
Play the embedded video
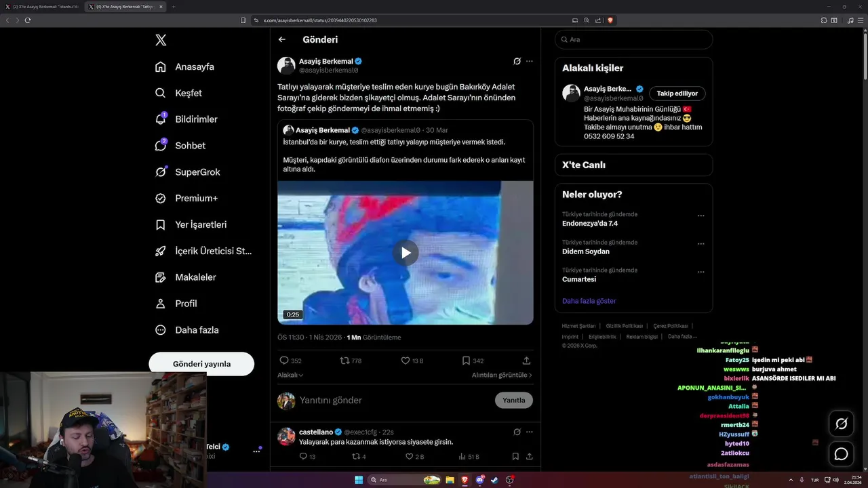406,253
